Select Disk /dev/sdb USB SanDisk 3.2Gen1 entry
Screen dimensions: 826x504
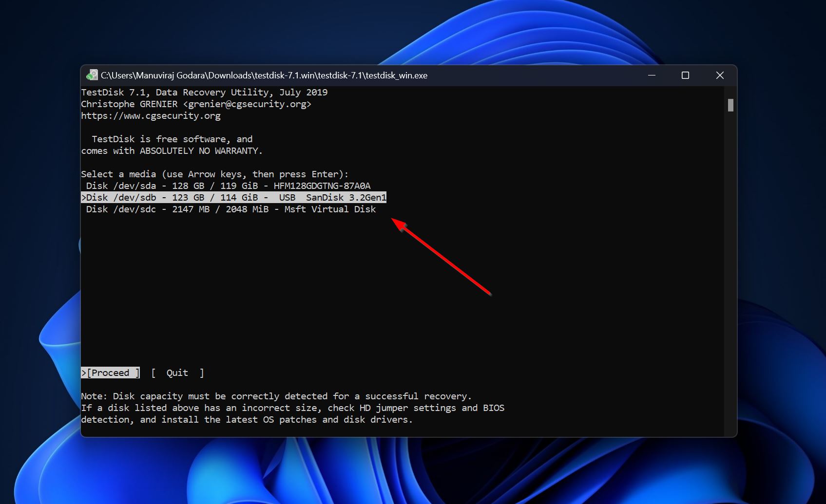click(234, 198)
